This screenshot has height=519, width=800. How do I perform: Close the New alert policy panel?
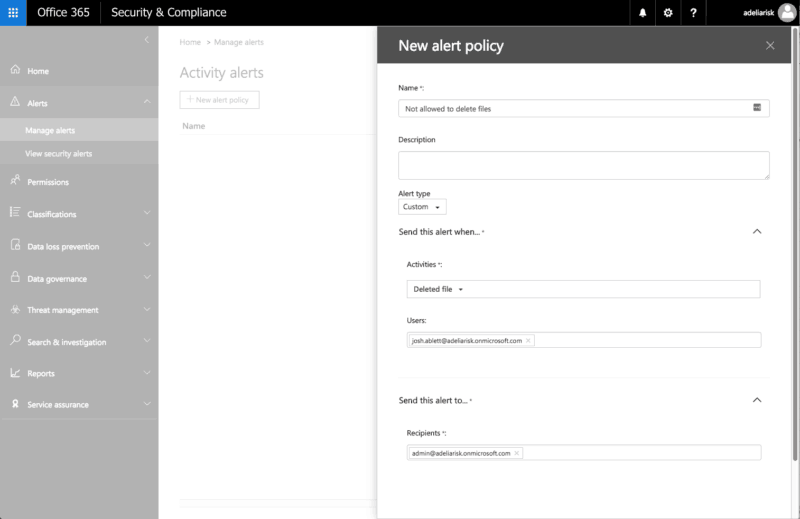point(770,45)
